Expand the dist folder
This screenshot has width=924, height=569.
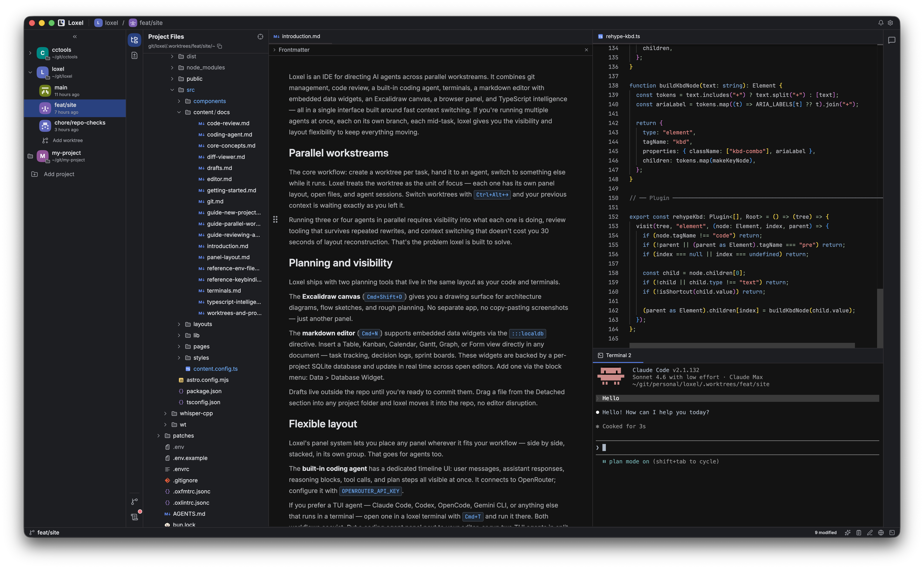point(172,56)
